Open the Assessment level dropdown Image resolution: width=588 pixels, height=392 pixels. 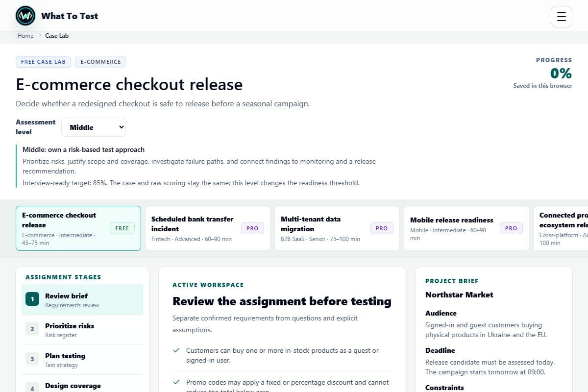[x=94, y=127]
